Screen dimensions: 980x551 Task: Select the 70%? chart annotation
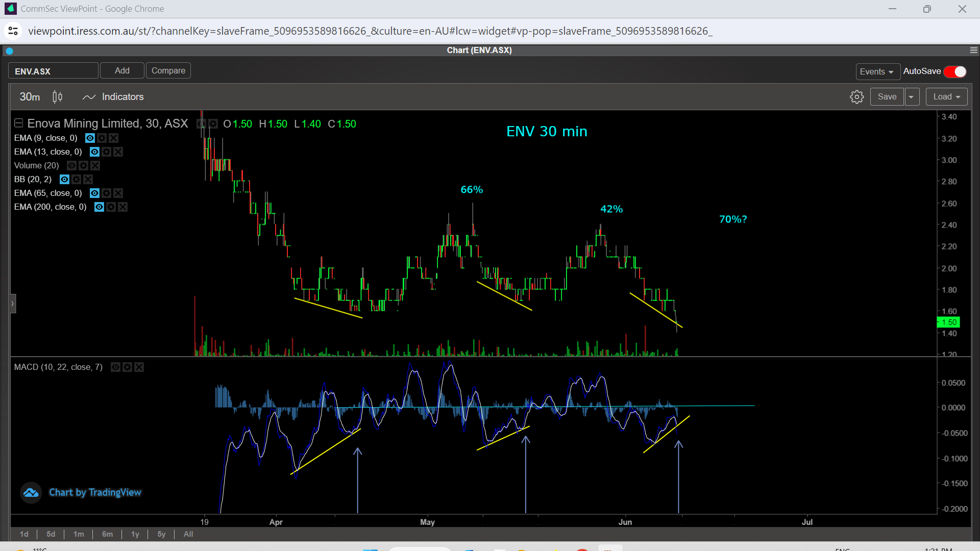(733, 219)
